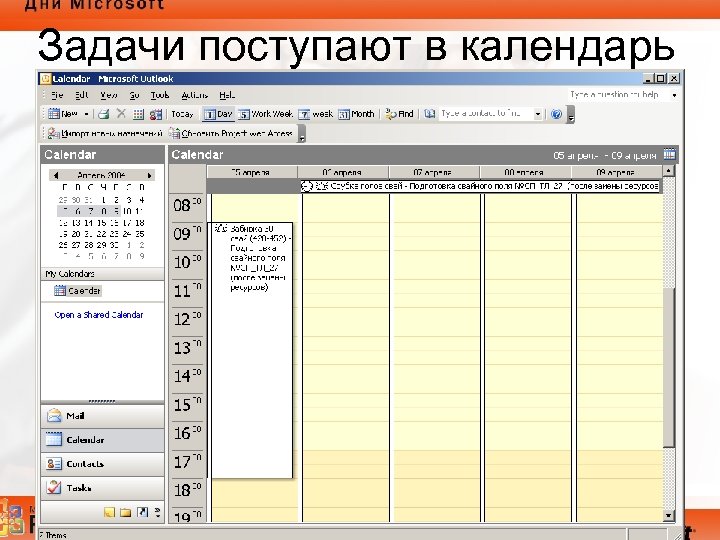The width and height of the screenshot is (720, 540).
Task: Open the Tools menu
Action: pos(160,95)
